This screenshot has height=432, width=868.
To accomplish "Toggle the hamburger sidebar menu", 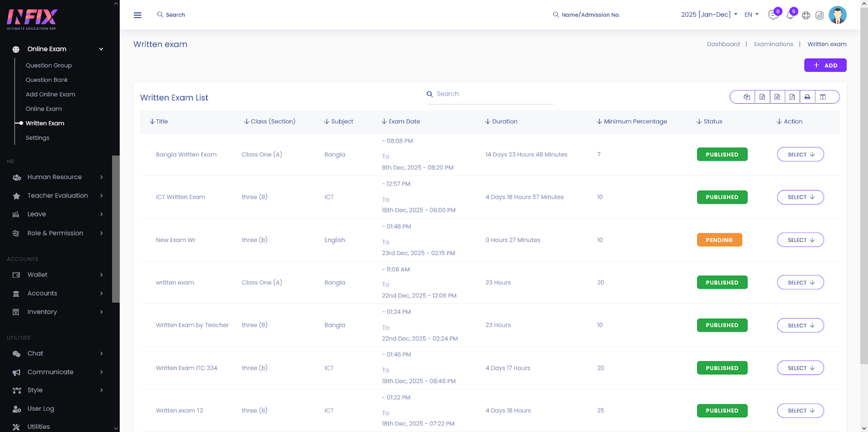I will [x=137, y=15].
